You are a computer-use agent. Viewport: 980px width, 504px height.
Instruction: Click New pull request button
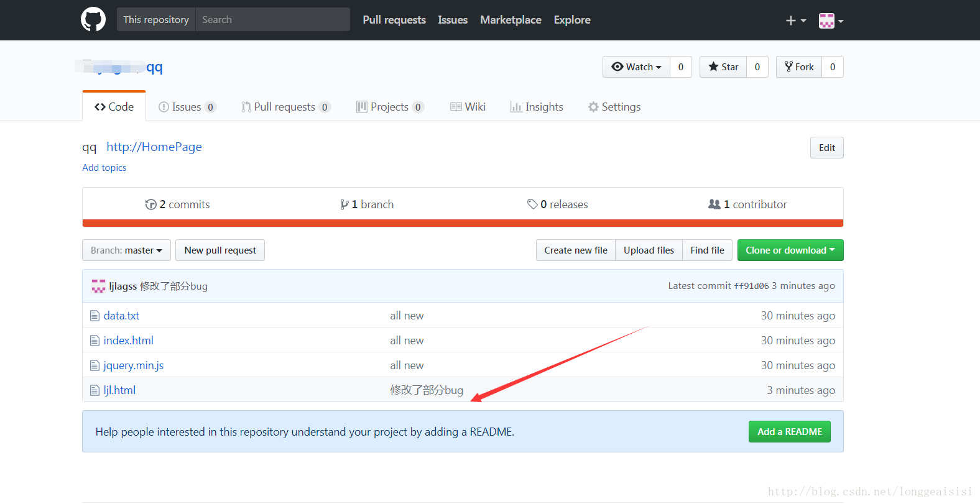[x=220, y=250]
